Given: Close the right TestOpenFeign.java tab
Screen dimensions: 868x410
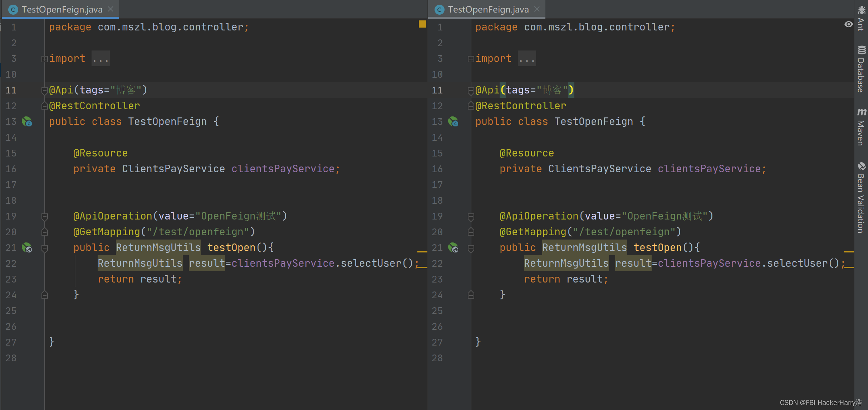Looking at the screenshot, I should pyautogui.click(x=537, y=9).
